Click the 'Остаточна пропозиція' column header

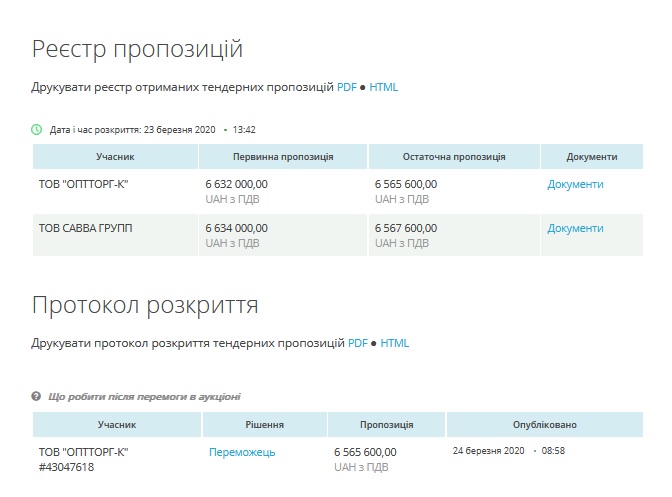pos(454,157)
